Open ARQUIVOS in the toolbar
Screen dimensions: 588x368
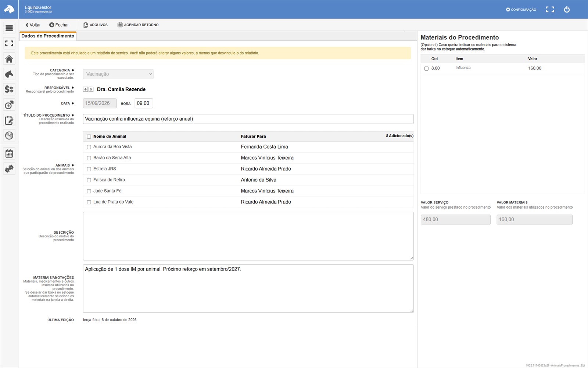(x=96, y=25)
